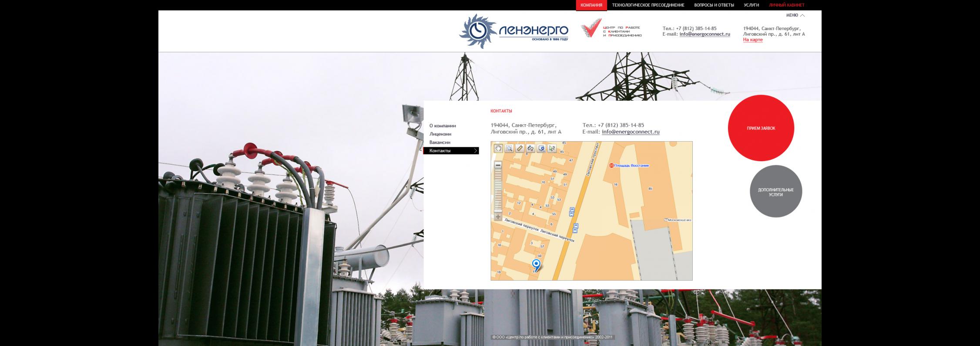Open the На карте link in header
Screen dimensions: 980x346
click(x=752, y=40)
